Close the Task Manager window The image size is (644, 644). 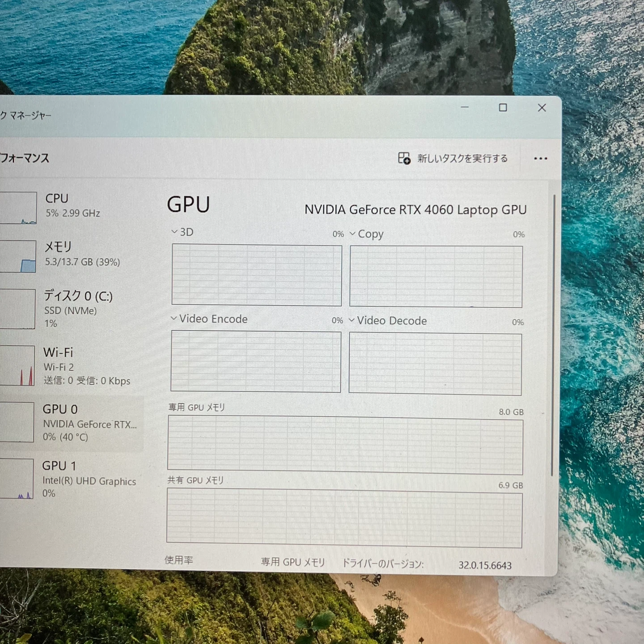(x=542, y=107)
